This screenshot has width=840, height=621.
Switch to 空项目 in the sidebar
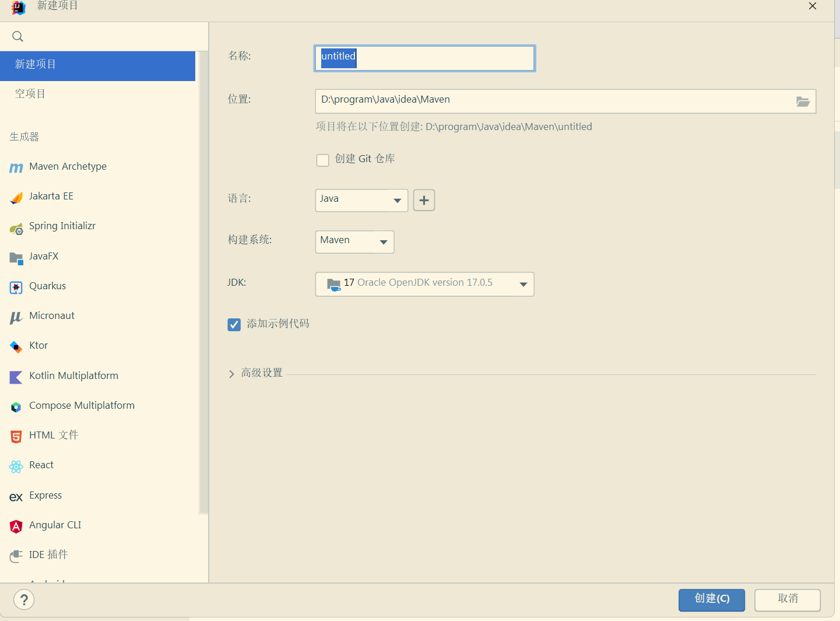pyautogui.click(x=30, y=93)
